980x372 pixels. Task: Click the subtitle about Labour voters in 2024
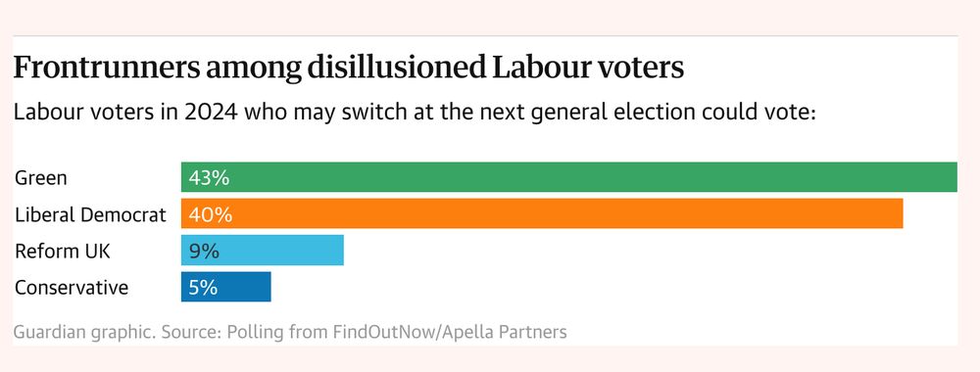(415, 113)
